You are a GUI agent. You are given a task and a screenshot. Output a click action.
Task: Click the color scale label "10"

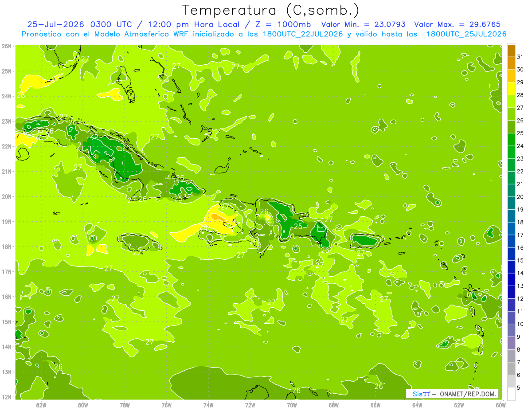(520, 324)
